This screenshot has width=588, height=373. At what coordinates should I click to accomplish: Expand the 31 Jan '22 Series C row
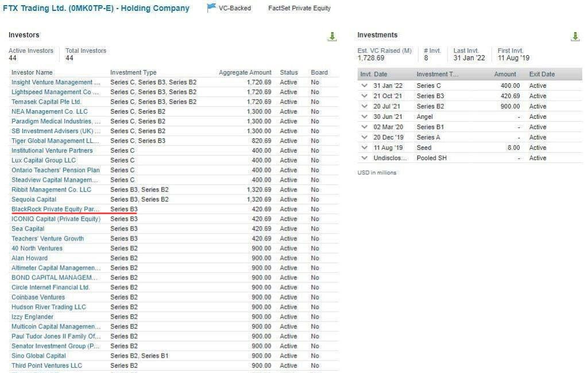365,86
